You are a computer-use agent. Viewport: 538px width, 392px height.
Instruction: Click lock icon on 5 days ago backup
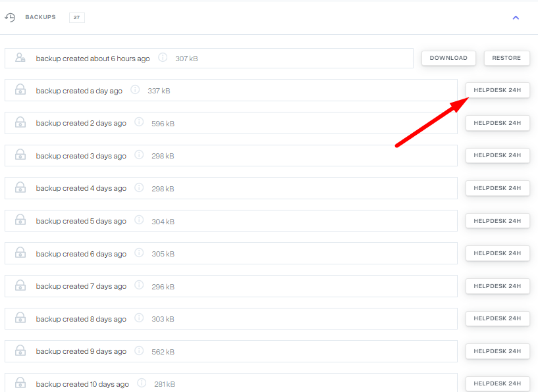20,220
